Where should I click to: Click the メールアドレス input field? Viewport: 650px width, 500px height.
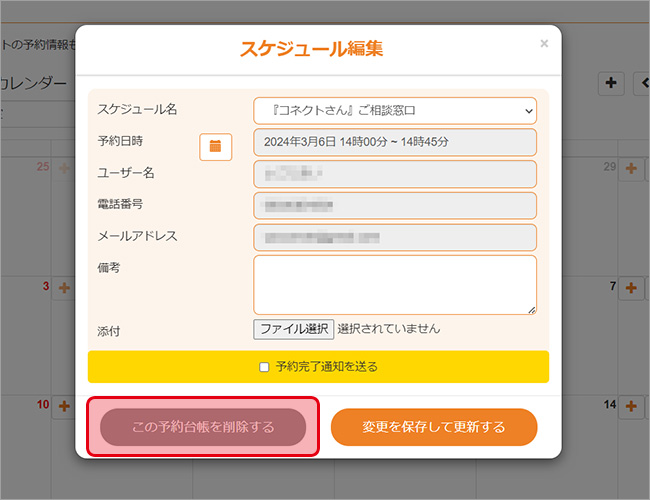tap(395, 237)
